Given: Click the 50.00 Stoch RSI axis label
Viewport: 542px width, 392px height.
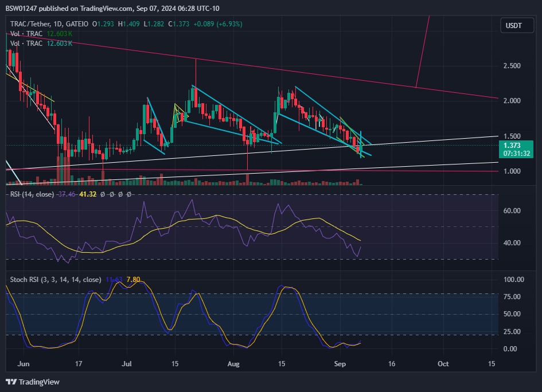Looking at the screenshot, I should (x=512, y=314).
